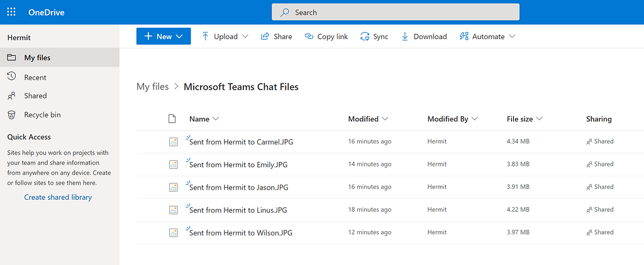The width and height of the screenshot is (644, 265).
Task: Click the Share toolbar icon
Action: click(265, 36)
